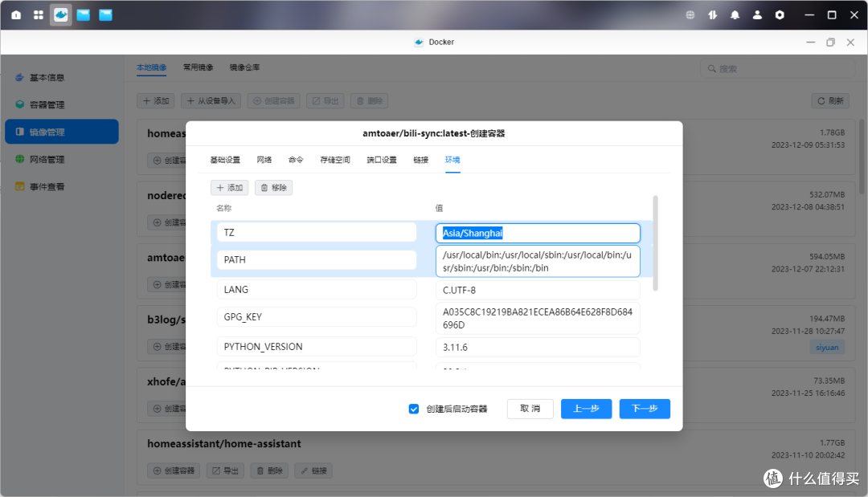Click the GPG_KEY value field
This screenshot has width=868, height=497.
(x=538, y=319)
